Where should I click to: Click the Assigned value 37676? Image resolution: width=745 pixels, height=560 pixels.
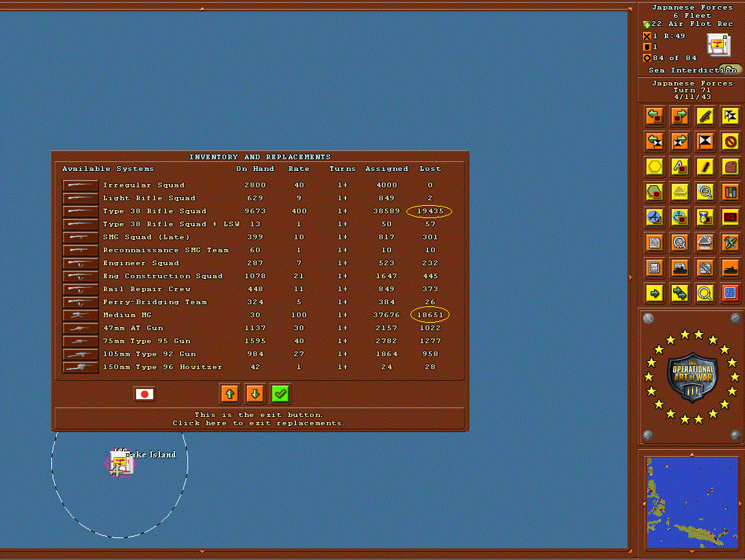(387, 315)
